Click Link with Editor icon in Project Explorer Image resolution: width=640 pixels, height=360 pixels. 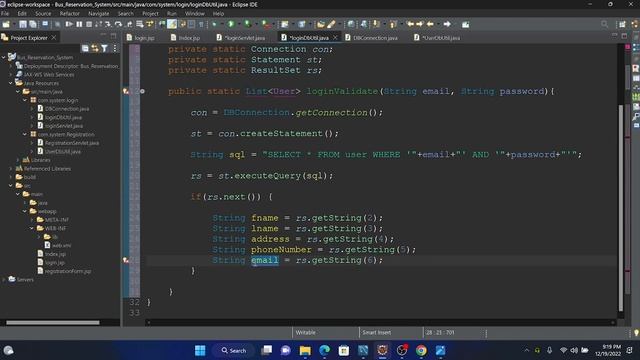pos(95,49)
